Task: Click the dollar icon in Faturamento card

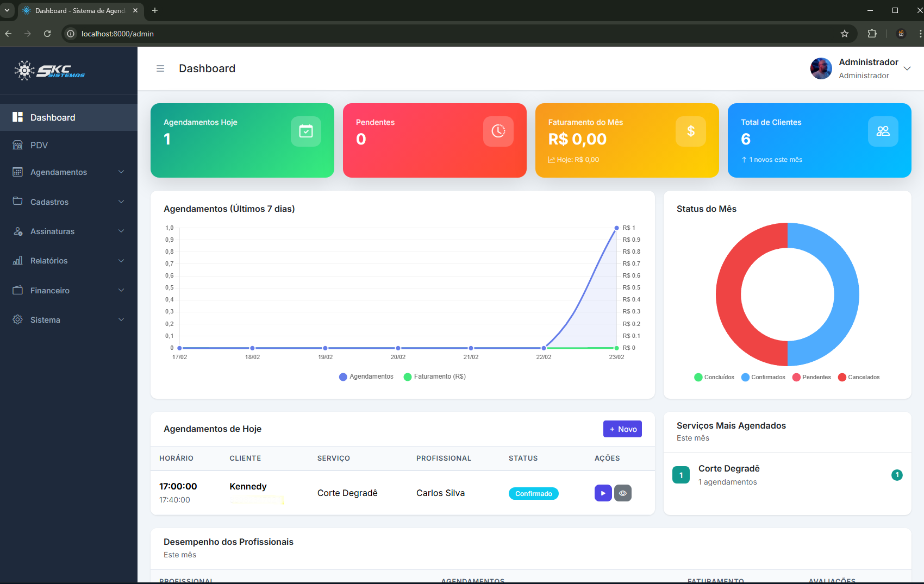Action: [690, 131]
